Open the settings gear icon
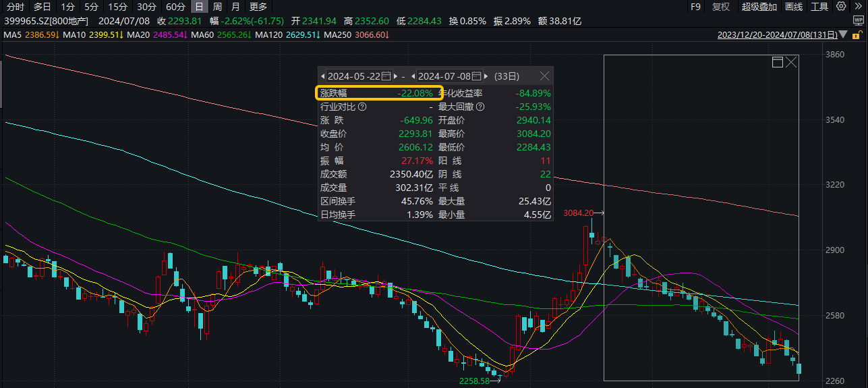The height and width of the screenshot is (388, 868). coord(840,7)
